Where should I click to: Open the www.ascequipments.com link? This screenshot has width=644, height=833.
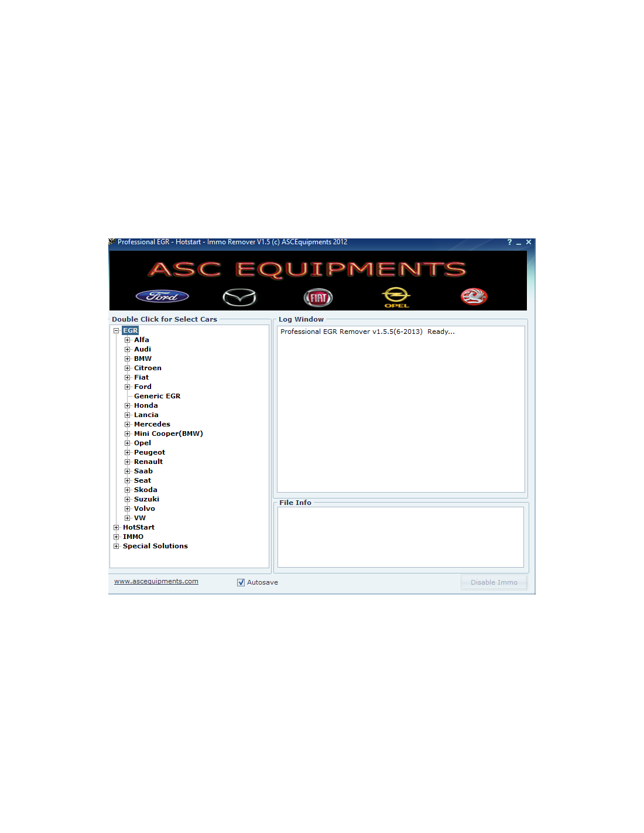[x=156, y=581]
